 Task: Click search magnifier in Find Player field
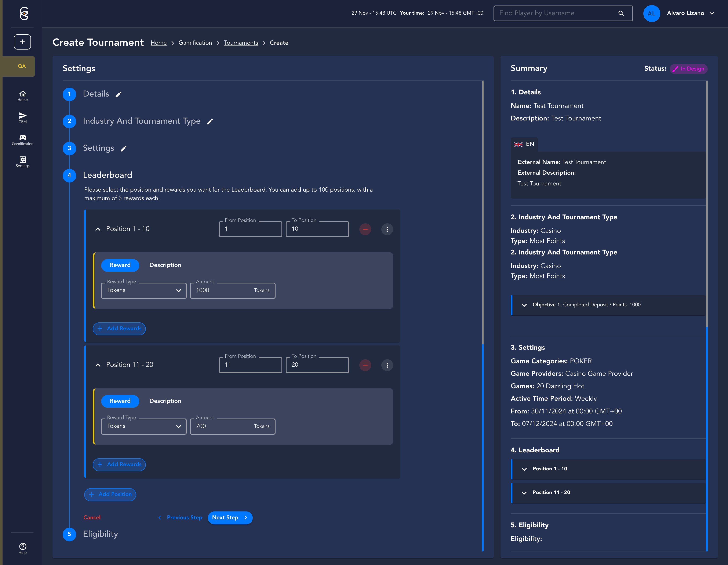coord(621,13)
